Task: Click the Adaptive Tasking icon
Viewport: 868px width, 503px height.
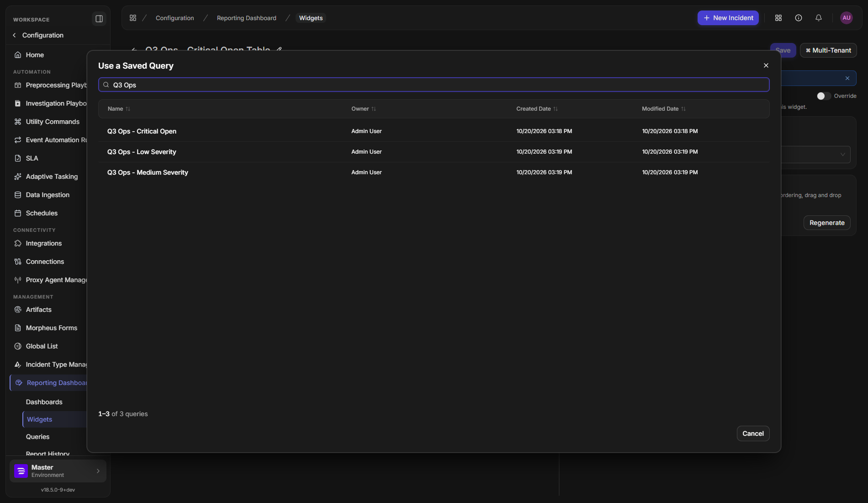Action: coord(18,177)
